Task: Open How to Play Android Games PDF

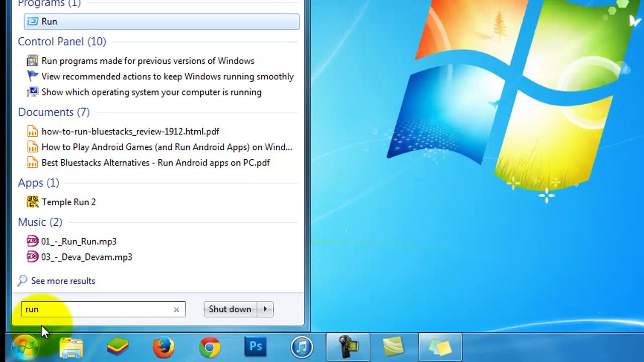Action: (167, 147)
